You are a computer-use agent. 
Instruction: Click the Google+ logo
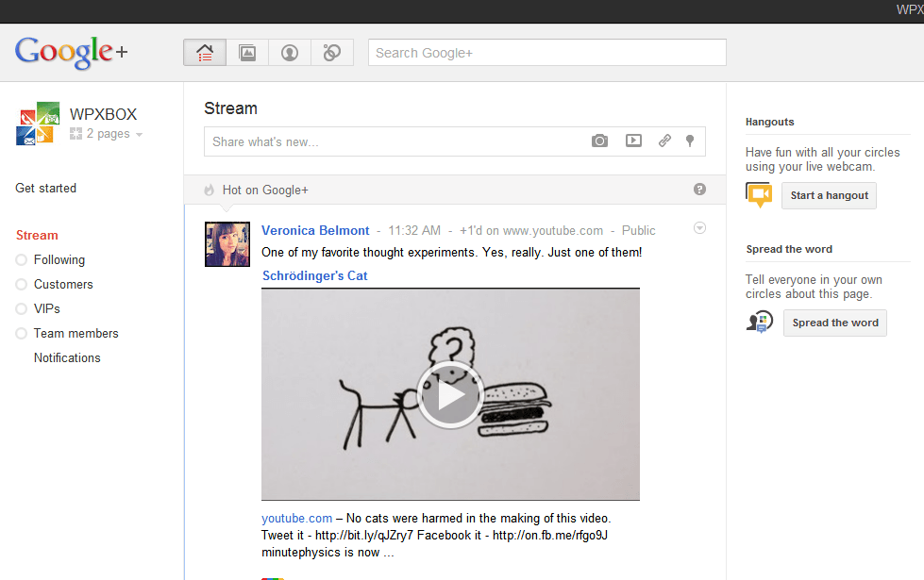point(72,52)
